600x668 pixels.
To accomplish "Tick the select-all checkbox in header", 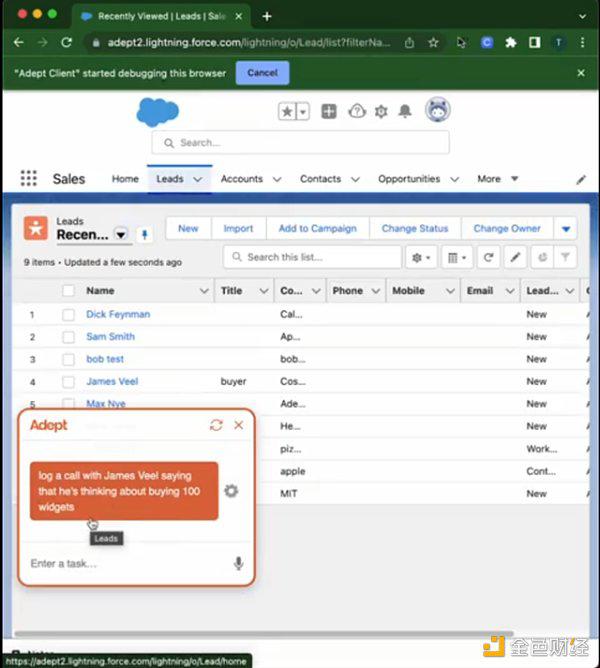I will [68, 291].
